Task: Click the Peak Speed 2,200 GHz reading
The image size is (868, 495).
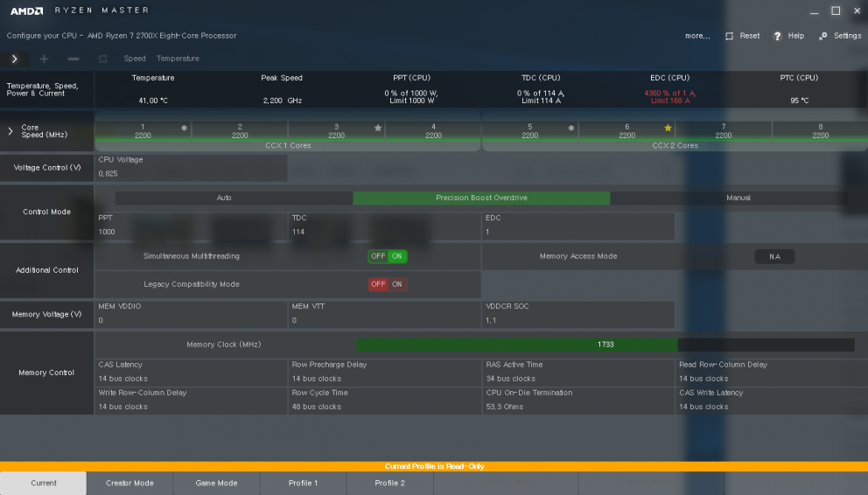Action: point(283,101)
